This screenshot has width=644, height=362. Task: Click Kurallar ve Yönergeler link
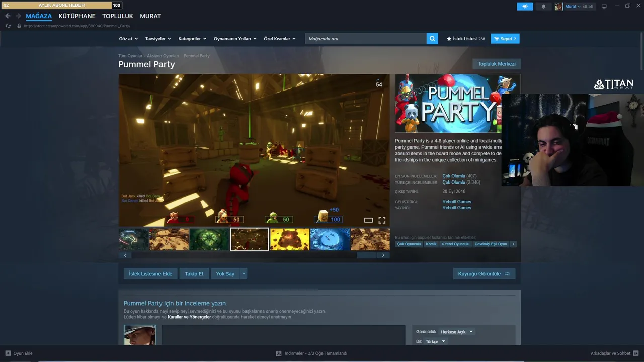[x=189, y=317]
